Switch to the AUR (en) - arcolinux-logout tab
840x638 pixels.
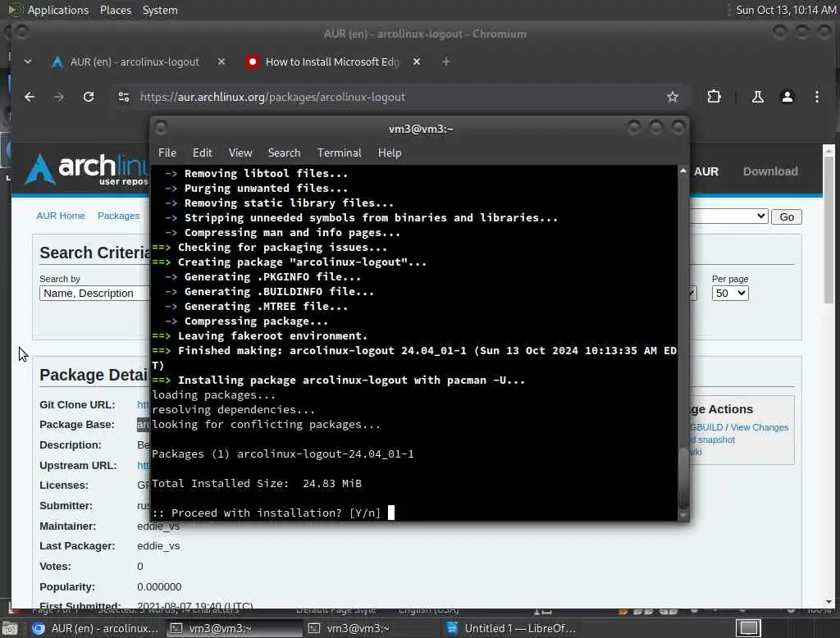[x=135, y=62]
